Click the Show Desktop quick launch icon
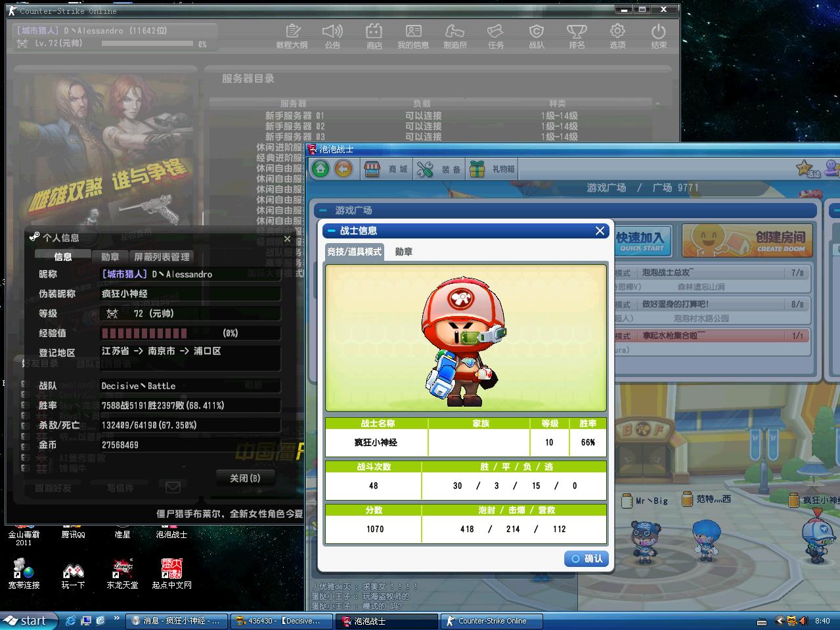 point(86,621)
